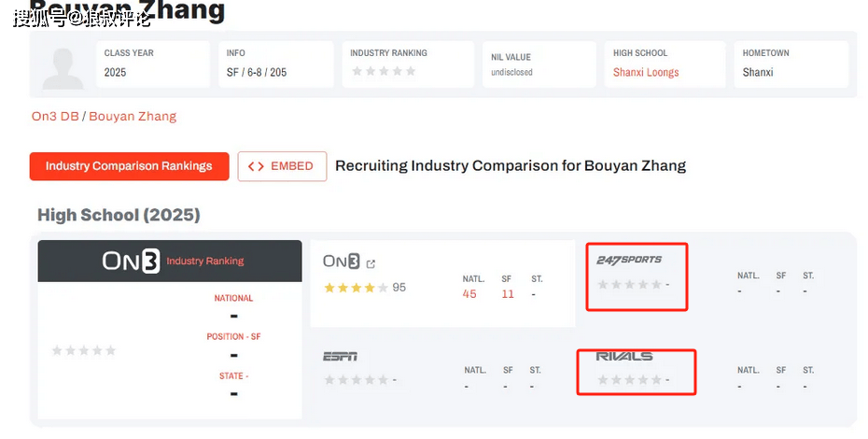The image size is (868, 439).
Task: Click Bouyan Zhang breadcrumb link
Action: click(133, 117)
